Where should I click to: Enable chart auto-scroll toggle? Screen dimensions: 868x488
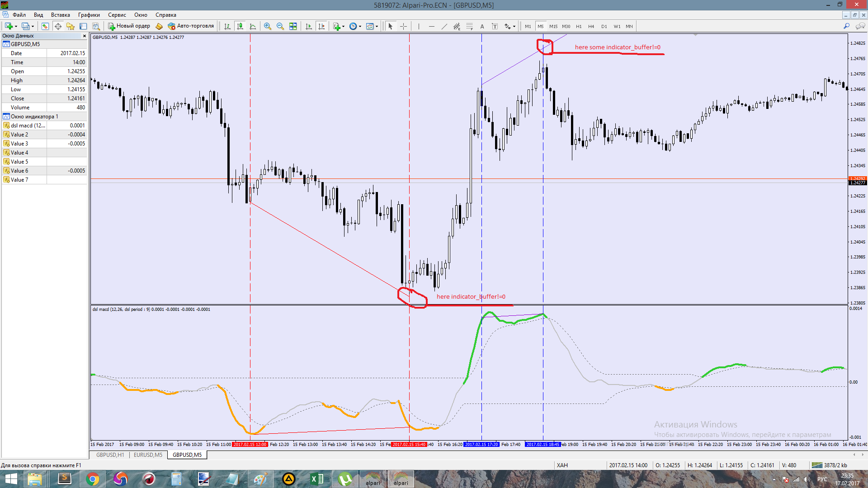tap(309, 26)
